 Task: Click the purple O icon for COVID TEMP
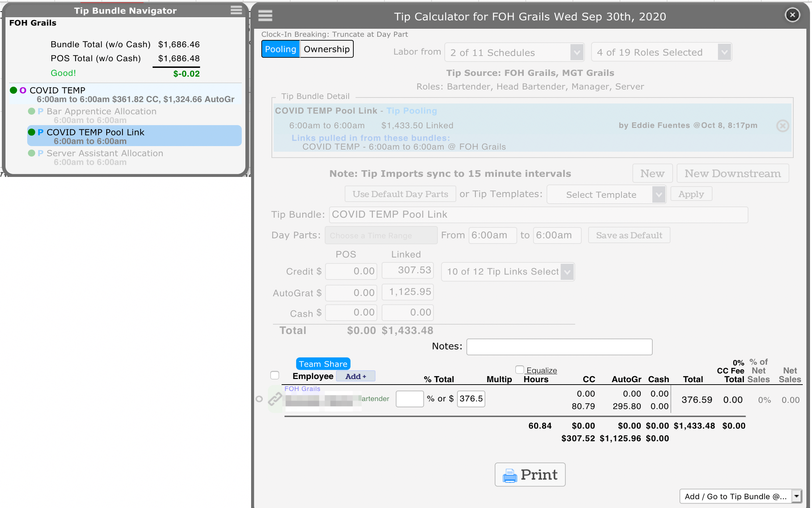[23, 90]
